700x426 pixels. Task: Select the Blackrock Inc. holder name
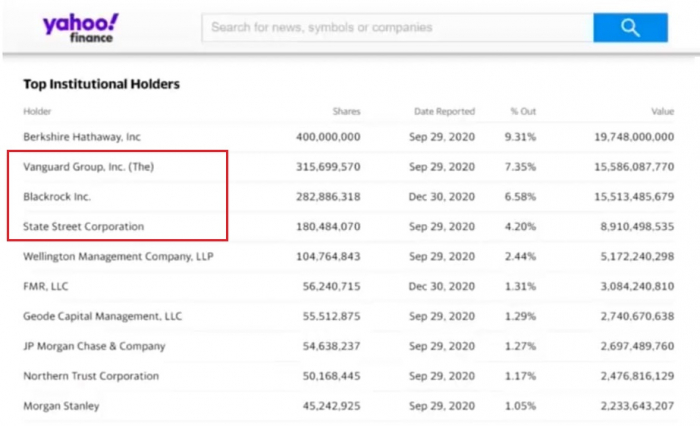tap(57, 196)
